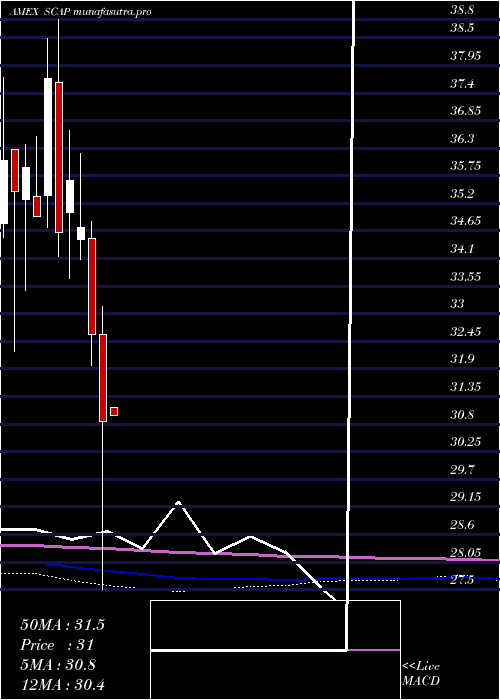Click the 29.15 price axis label
The width and height of the screenshot is (500, 700).
[x=466, y=496]
